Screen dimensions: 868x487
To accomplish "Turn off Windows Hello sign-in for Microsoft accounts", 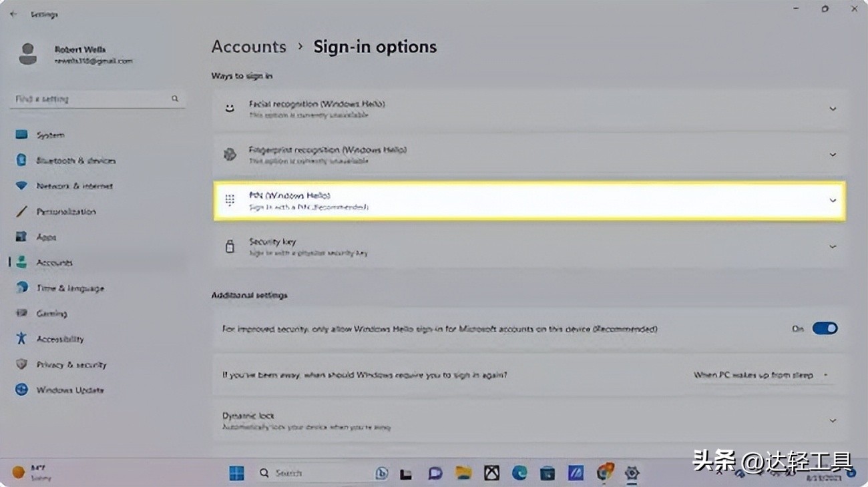I will (825, 328).
